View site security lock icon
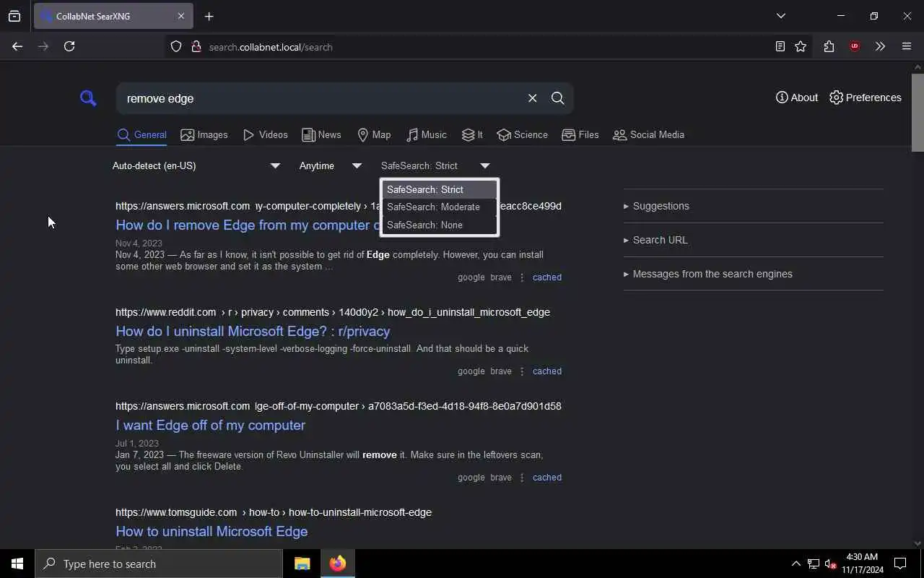This screenshot has width=924, height=578. [196, 47]
